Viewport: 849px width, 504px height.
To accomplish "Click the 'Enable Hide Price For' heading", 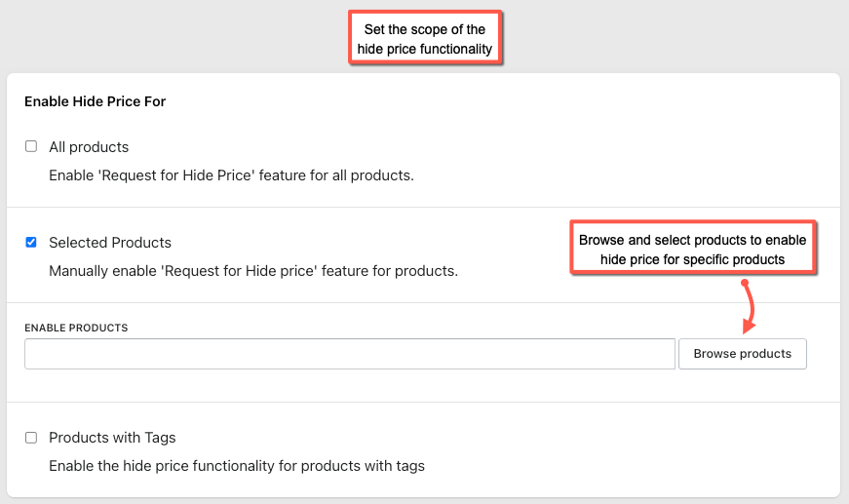I will pos(95,101).
